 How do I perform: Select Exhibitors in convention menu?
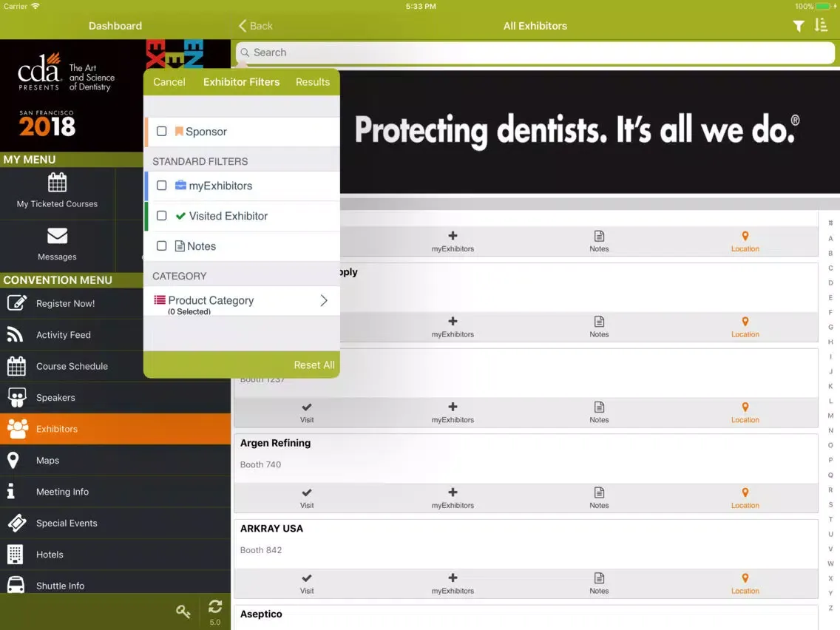click(x=115, y=429)
